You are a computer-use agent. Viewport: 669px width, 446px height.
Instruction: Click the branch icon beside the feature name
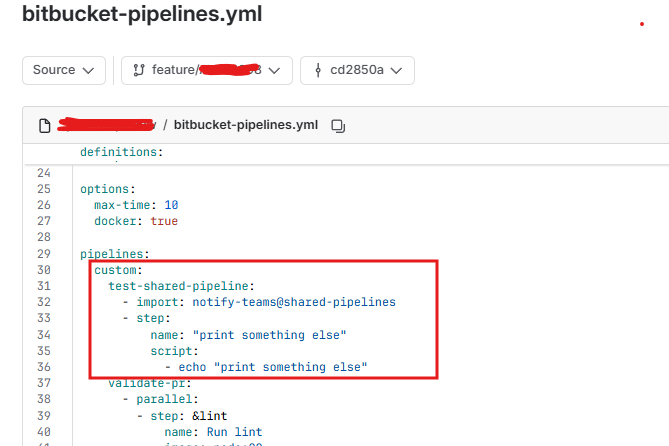(x=139, y=70)
